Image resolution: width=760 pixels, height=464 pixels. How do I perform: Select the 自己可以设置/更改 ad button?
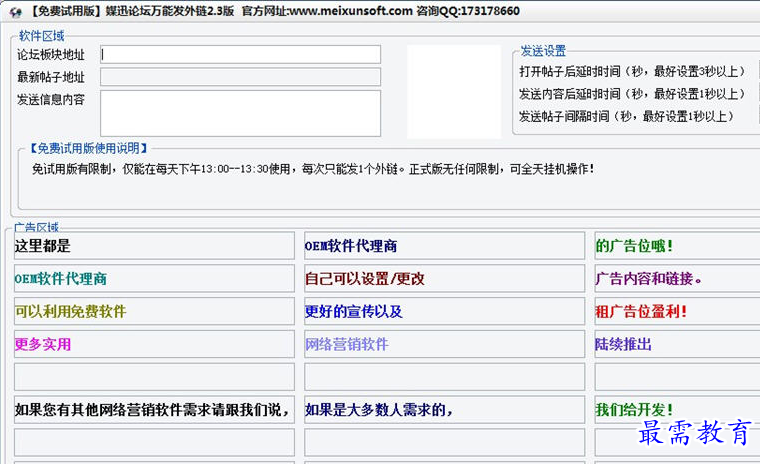point(444,278)
